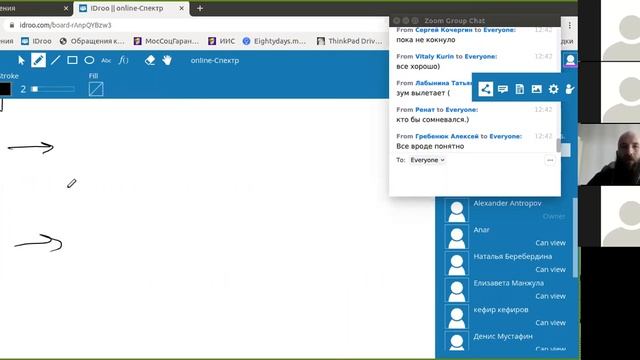Select the eraser tool
This screenshot has width=640, height=360.
pyautogui.click(x=150, y=60)
